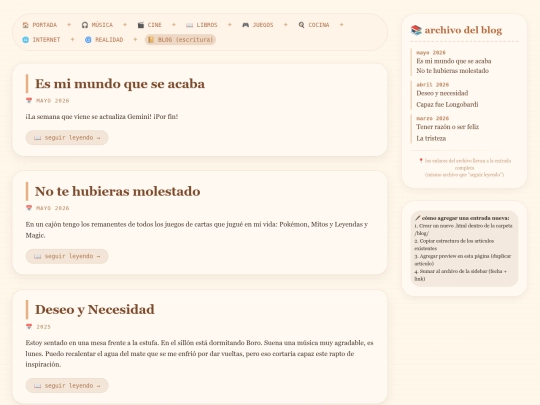Click the mayo 2026 archive heading
Viewport: 540px width, 405px height.
click(431, 52)
